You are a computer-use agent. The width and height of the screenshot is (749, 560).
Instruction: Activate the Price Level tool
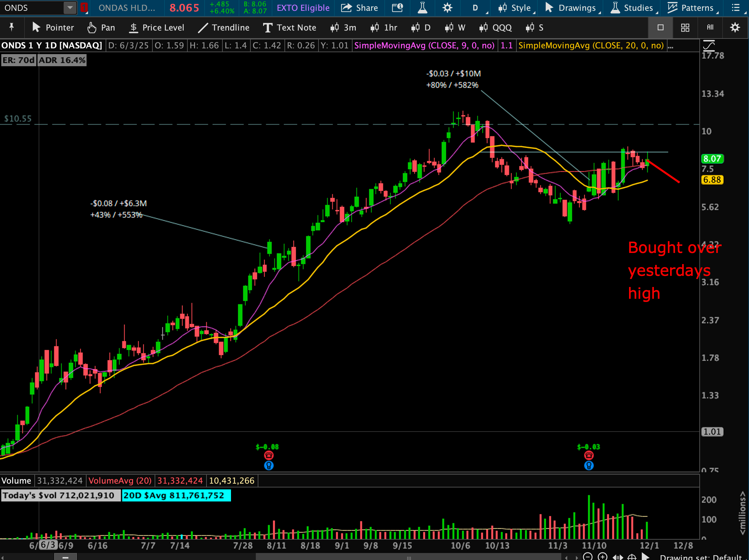[157, 28]
